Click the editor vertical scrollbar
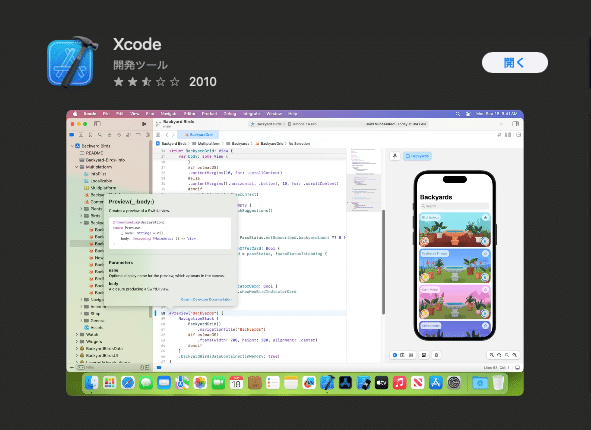This screenshot has height=430, width=591. [383, 262]
